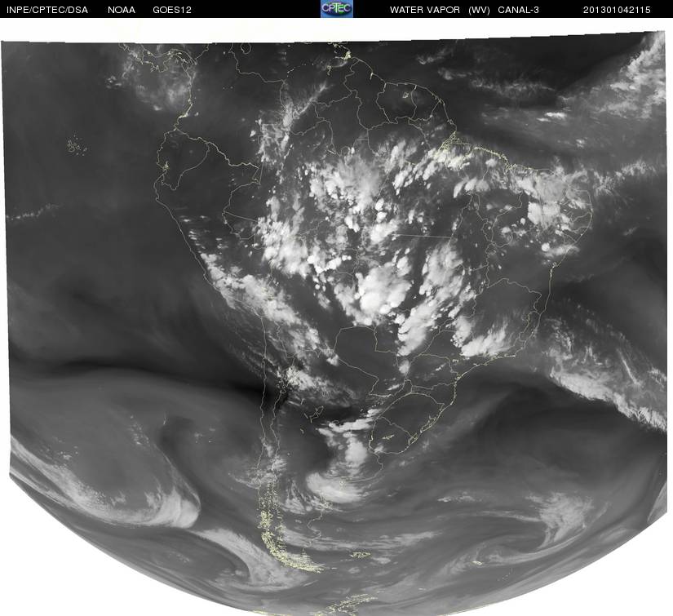Image resolution: width=673 pixels, height=616 pixels.
Task: Click the (WV) abbreviation label
Action: click(x=479, y=10)
